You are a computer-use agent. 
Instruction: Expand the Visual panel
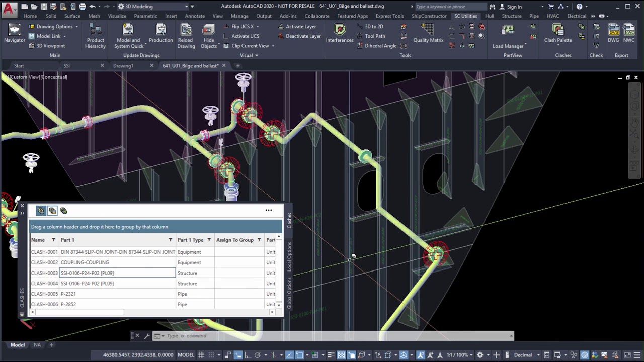pos(249,55)
